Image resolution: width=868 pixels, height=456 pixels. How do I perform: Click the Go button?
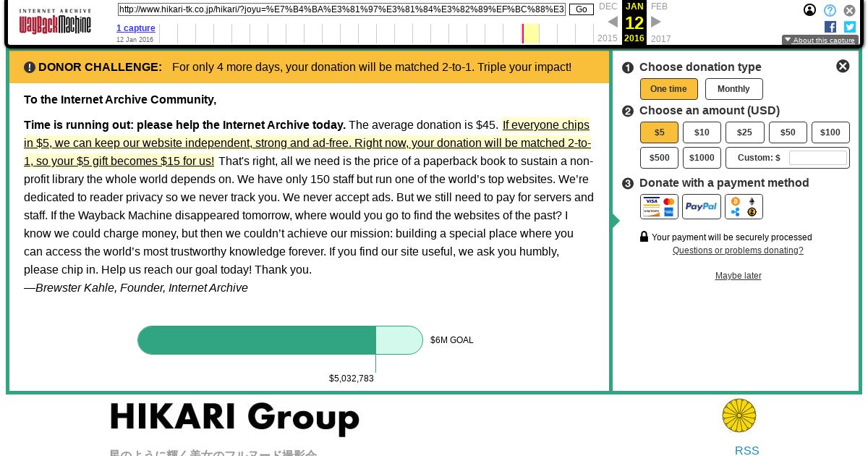coord(582,9)
